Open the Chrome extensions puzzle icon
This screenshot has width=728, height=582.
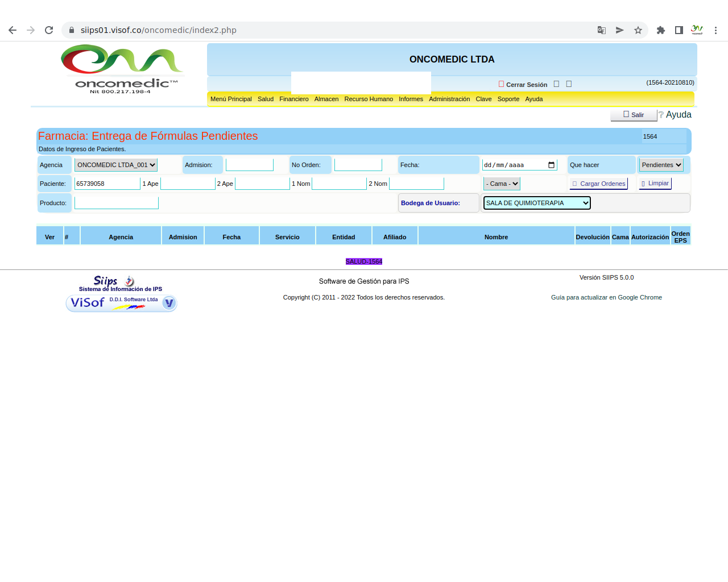[660, 30]
